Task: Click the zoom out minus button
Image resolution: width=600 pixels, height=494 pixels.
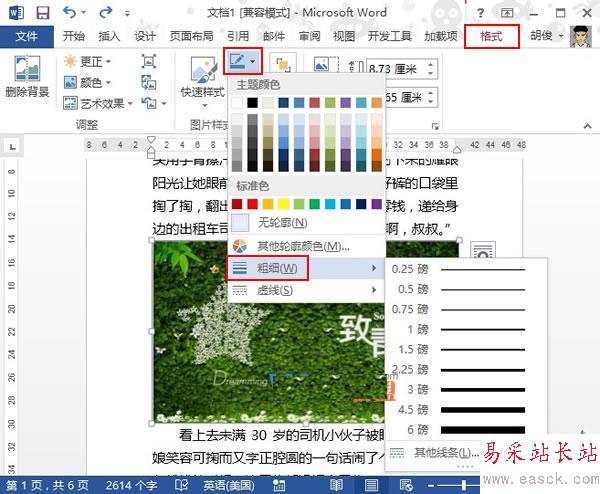Action: (431, 486)
